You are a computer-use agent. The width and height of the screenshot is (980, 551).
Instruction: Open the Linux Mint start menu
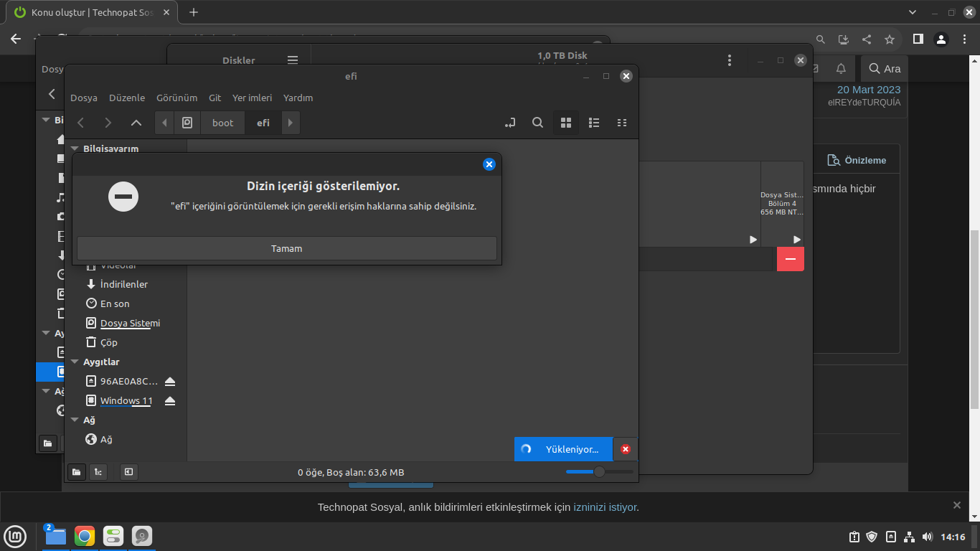(15, 536)
